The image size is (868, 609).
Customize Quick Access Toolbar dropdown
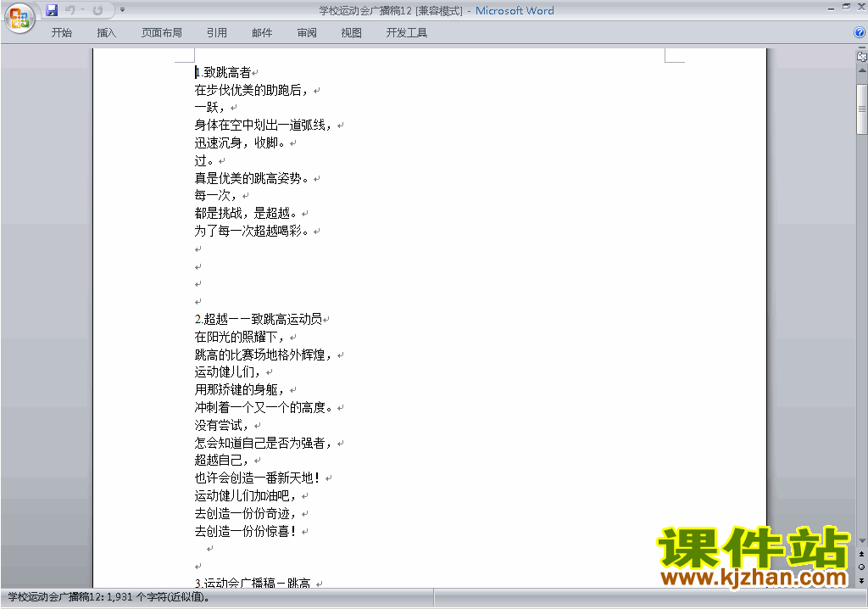[x=122, y=10]
